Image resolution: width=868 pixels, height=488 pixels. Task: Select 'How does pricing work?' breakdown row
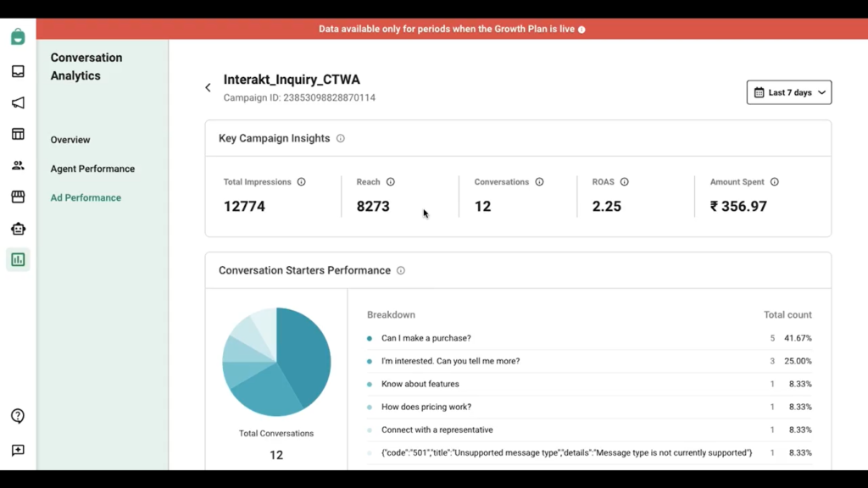[590, 407]
